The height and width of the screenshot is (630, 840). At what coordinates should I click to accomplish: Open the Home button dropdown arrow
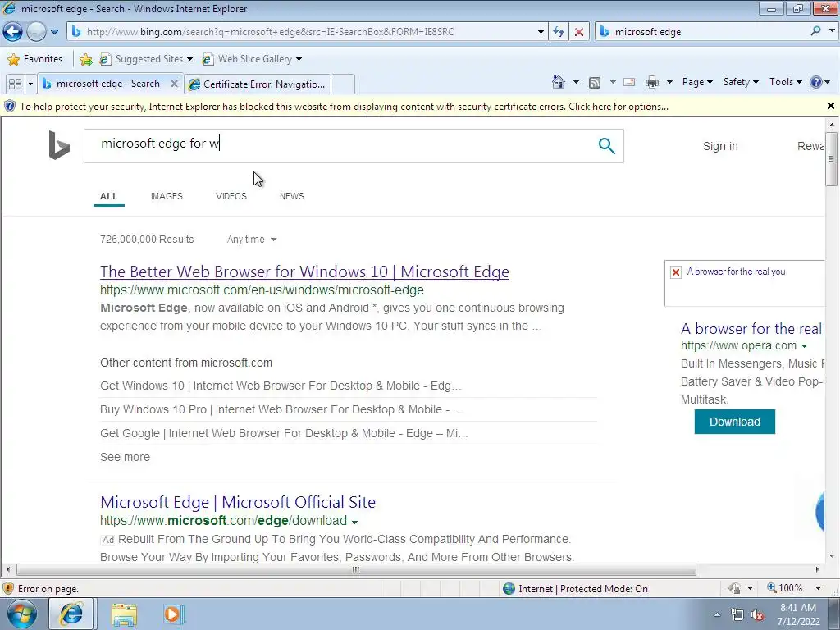point(576,82)
